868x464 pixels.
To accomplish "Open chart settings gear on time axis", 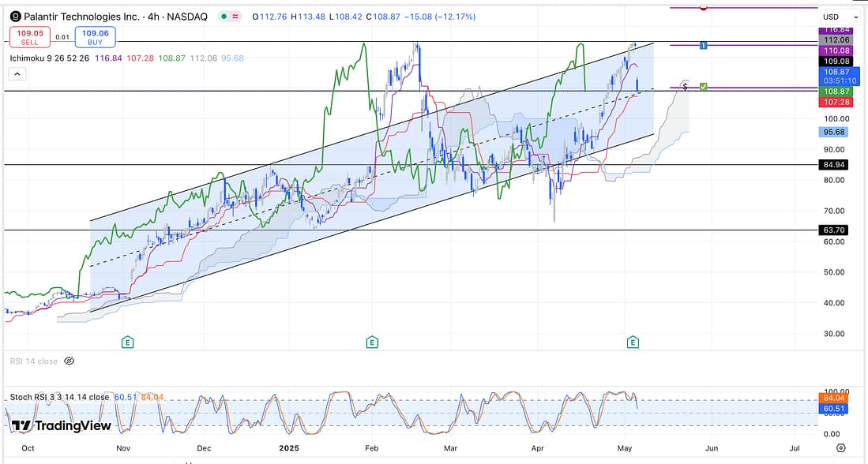I will 841,448.
